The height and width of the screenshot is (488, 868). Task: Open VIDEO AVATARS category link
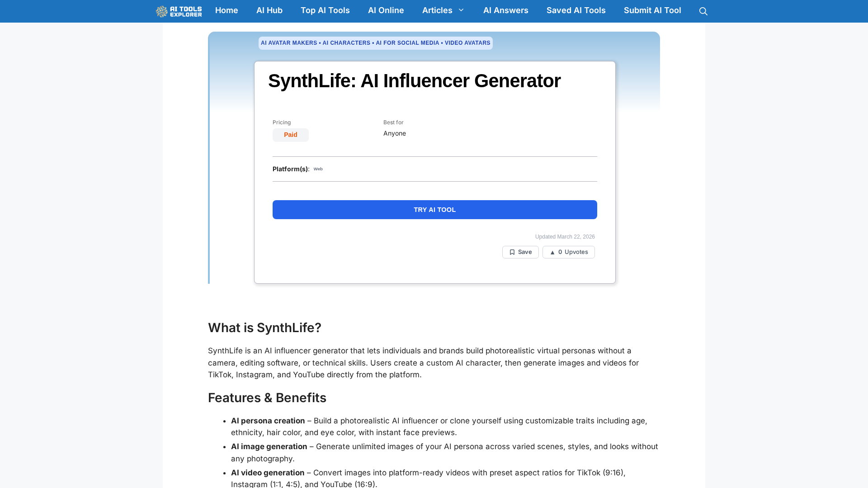467,43
